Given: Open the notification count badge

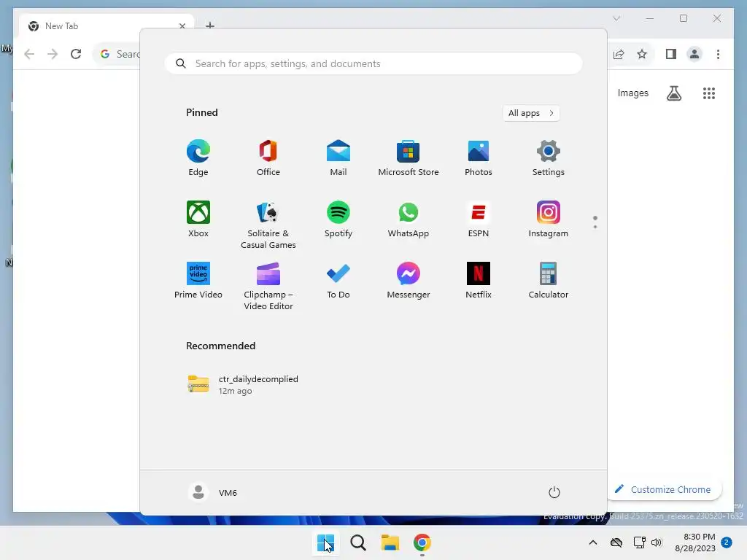Looking at the screenshot, I should 727,542.
